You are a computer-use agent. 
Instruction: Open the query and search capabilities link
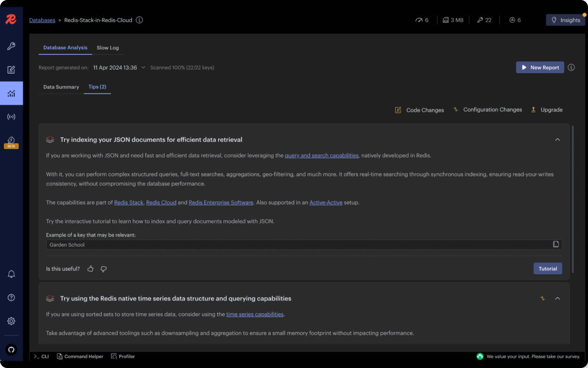click(x=322, y=155)
